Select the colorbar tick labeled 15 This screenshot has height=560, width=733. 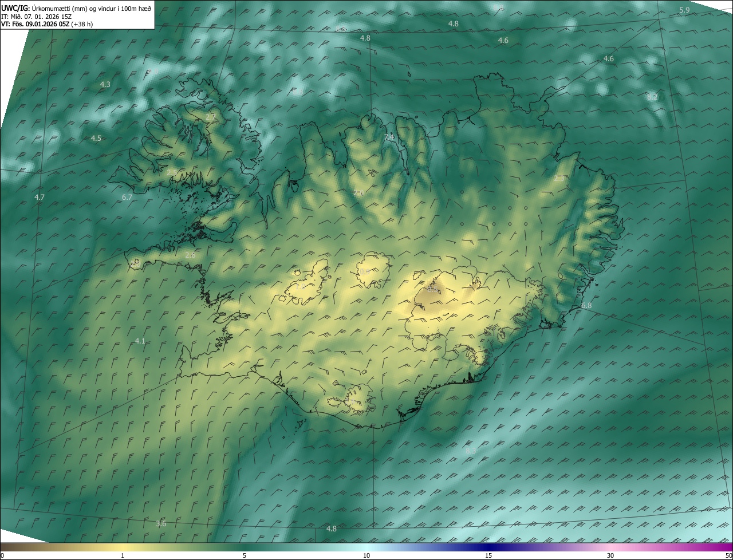tap(488, 556)
